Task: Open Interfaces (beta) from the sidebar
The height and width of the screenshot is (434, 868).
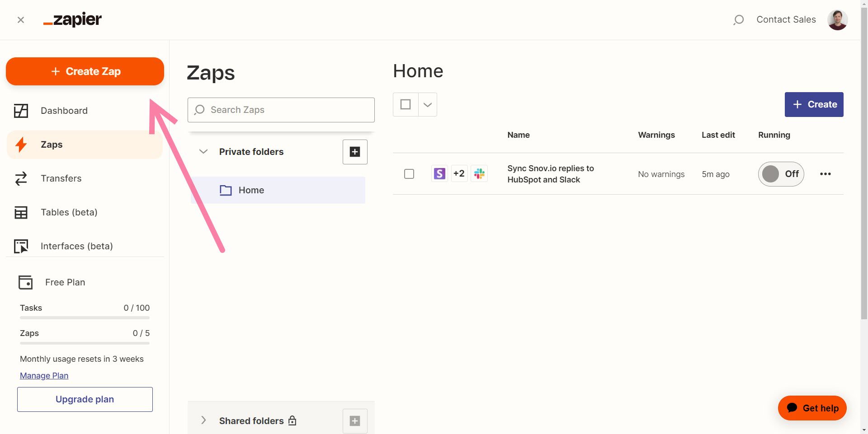Action: [85, 246]
